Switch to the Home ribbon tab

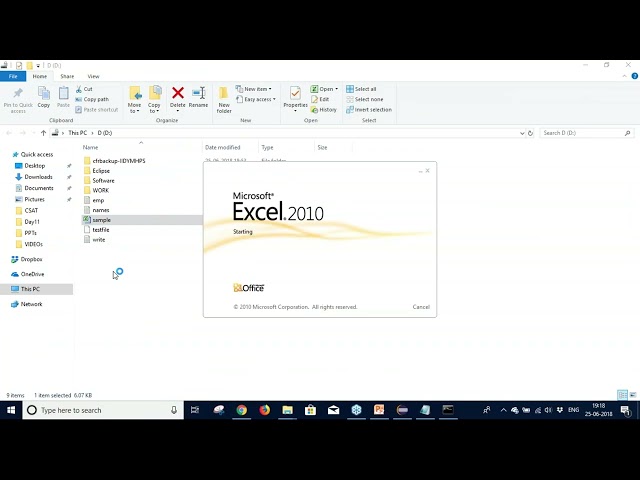click(40, 76)
